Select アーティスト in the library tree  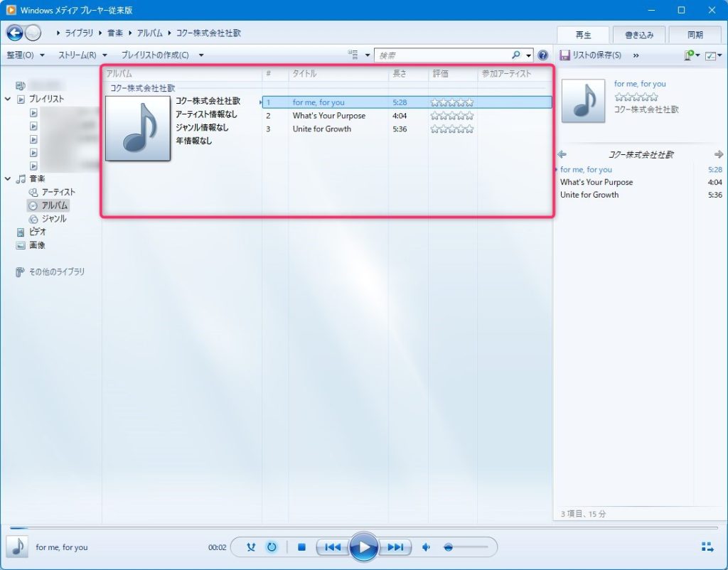[x=58, y=192]
